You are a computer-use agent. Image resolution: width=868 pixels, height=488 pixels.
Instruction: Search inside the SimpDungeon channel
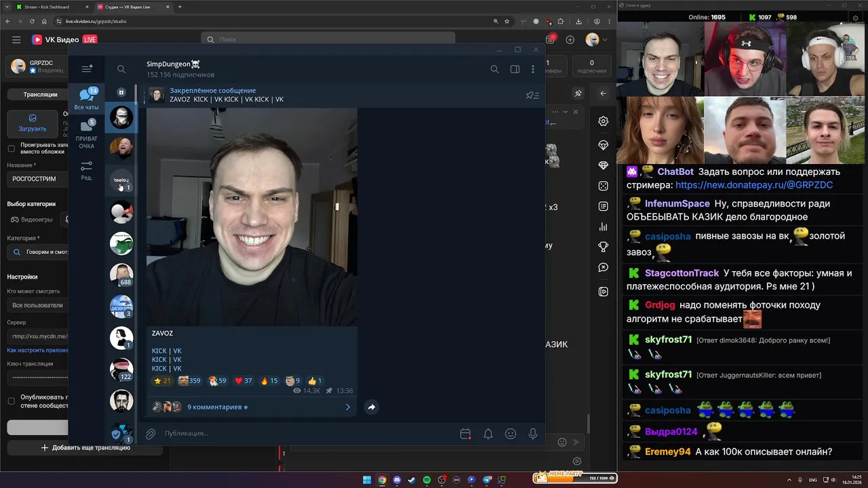coord(494,69)
